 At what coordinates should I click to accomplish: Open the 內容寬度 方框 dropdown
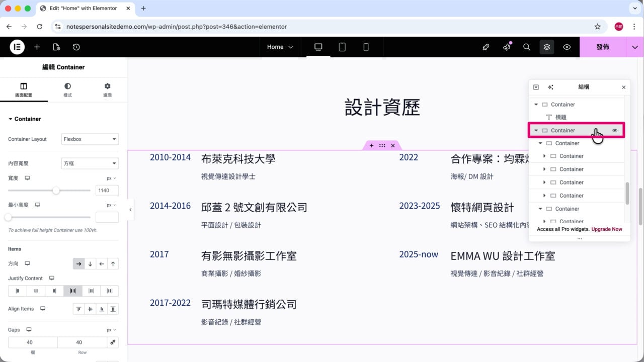(90, 163)
